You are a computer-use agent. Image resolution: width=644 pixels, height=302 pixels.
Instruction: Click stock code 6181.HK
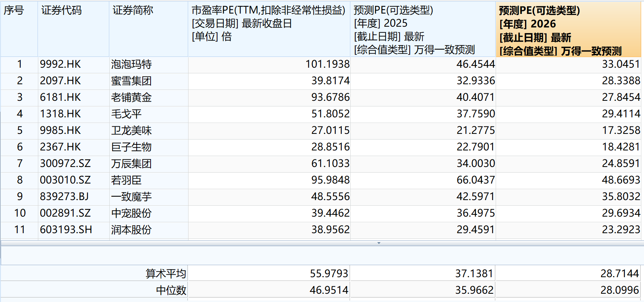tap(60, 97)
